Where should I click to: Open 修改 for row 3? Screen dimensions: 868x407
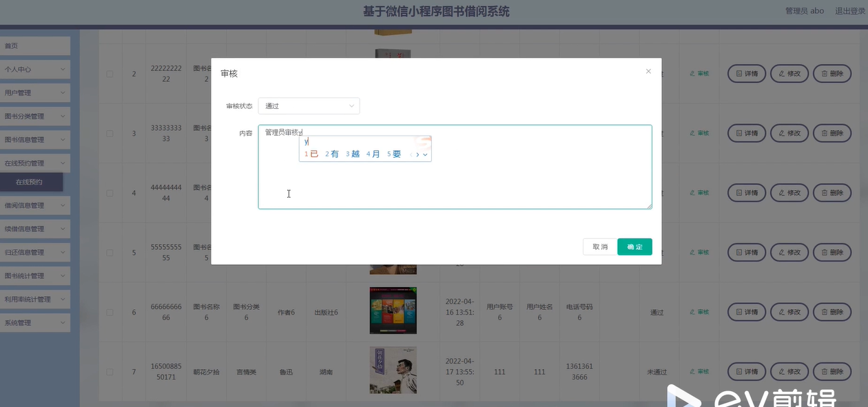click(789, 133)
